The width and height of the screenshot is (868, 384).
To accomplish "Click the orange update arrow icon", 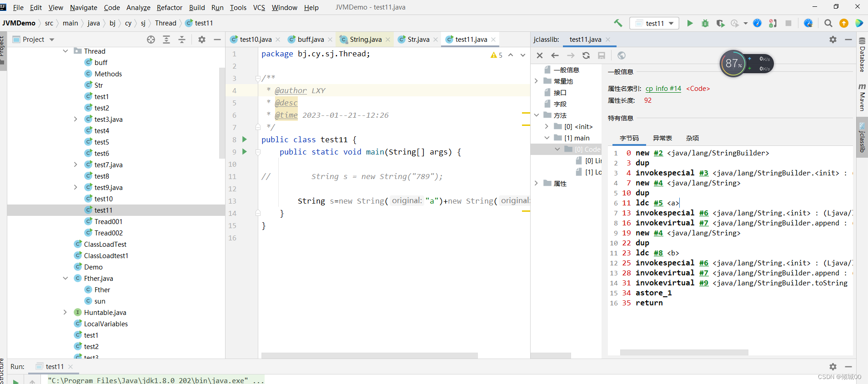I will [x=844, y=23].
